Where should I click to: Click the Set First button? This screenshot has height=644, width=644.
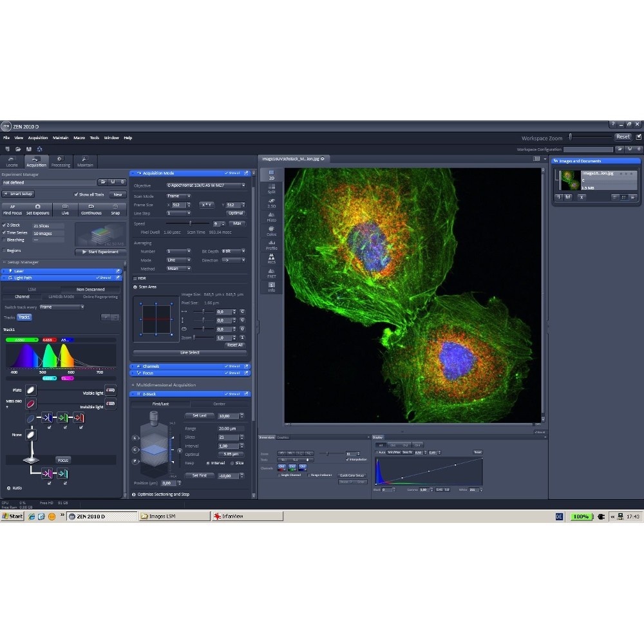click(x=200, y=476)
